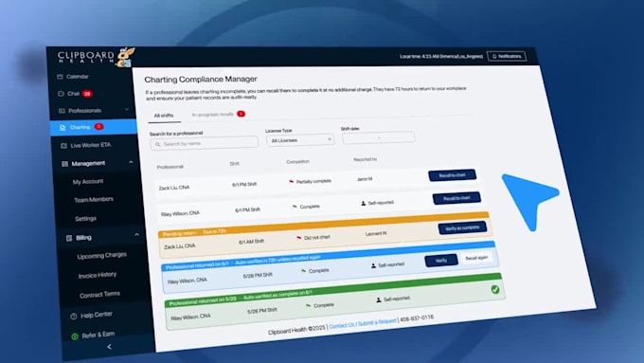Expand the Professionals section chevron

click(127, 110)
